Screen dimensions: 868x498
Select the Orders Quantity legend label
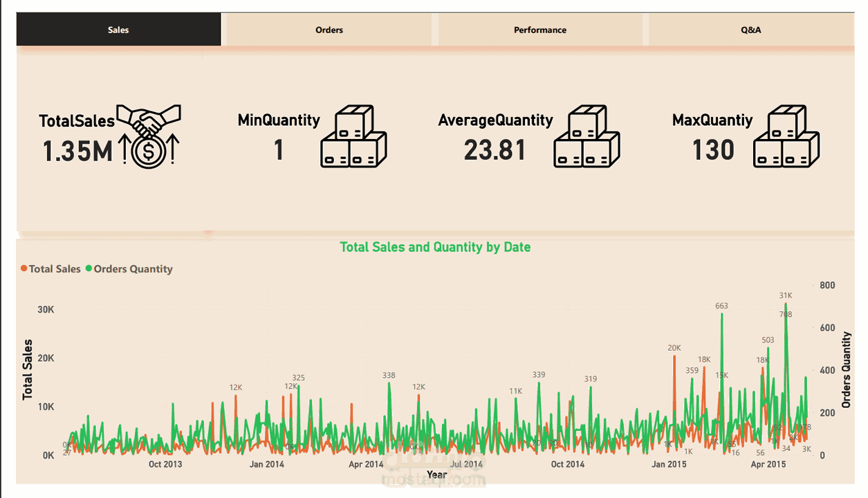pos(133,269)
